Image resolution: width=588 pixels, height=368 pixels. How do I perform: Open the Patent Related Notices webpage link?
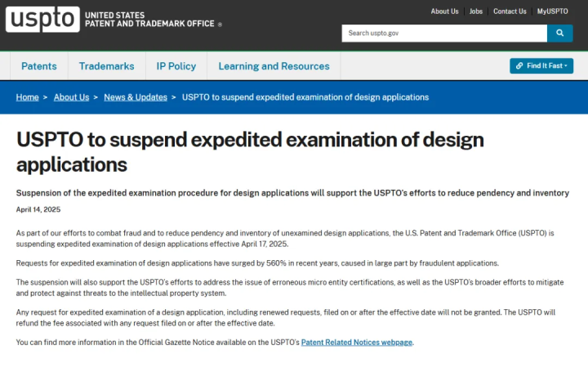coord(357,342)
